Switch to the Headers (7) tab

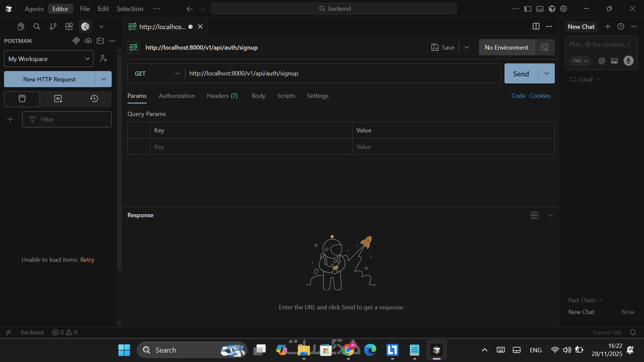click(x=222, y=96)
